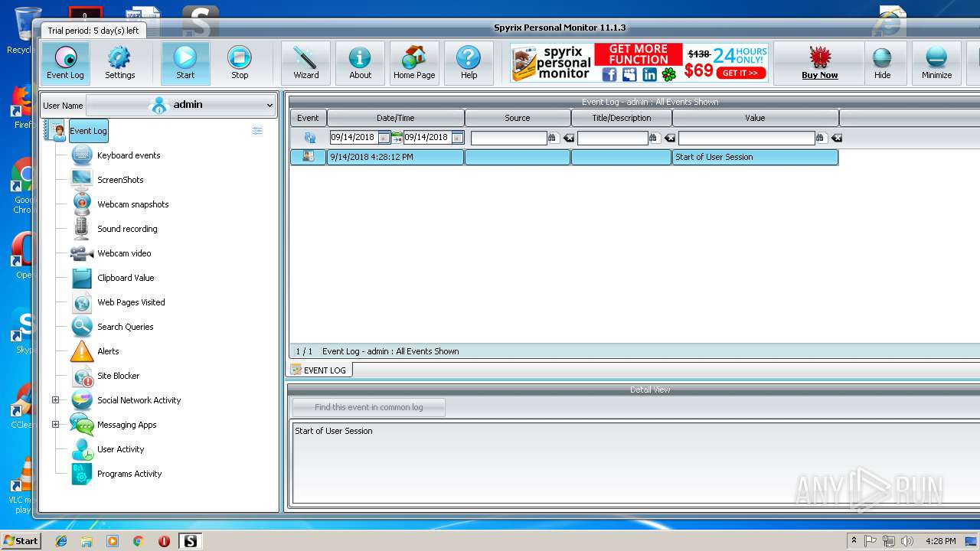Sort by Event column header
This screenshot has height=551, width=980.
click(x=308, y=118)
